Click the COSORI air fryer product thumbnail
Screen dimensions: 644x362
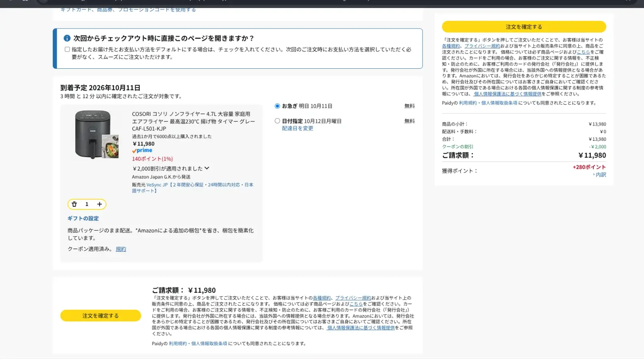click(97, 135)
